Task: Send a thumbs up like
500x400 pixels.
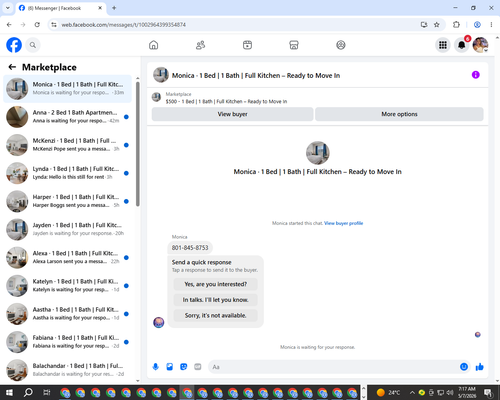Action: click(x=480, y=367)
